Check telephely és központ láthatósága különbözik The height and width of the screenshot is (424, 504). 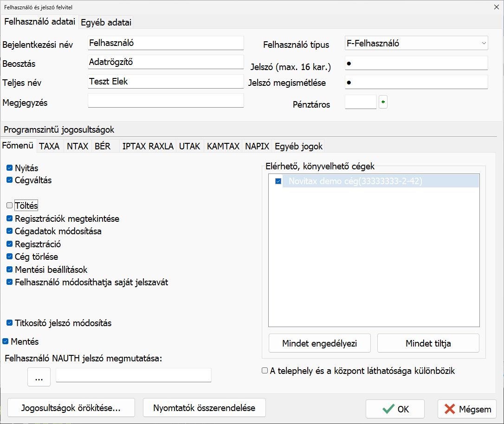coord(265,371)
